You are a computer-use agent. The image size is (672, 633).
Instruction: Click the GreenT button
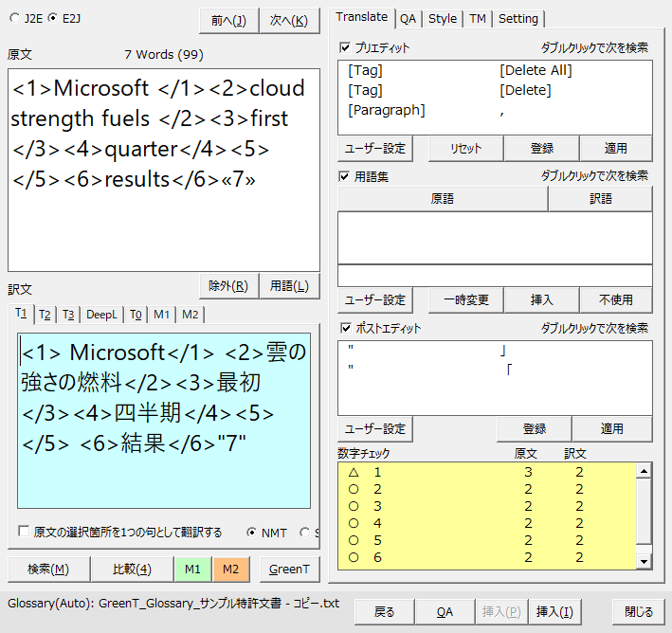pyautogui.click(x=290, y=569)
